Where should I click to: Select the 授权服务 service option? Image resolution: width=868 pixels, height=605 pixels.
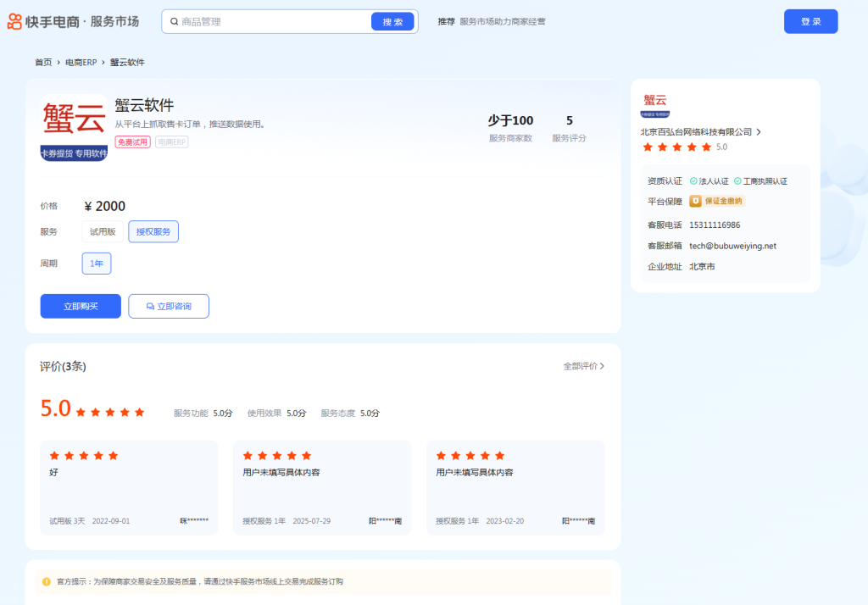pos(153,231)
